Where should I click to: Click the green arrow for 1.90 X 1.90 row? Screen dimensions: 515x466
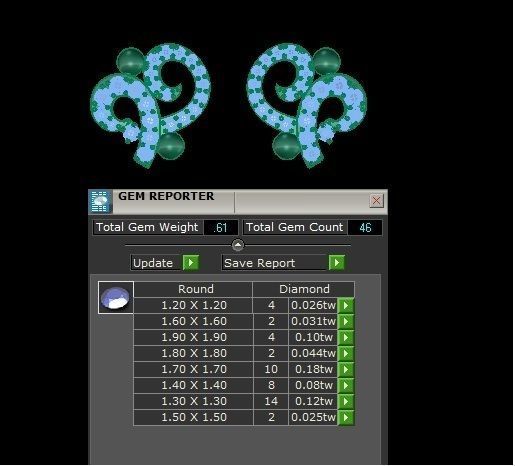pyautogui.click(x=346, y=337)
